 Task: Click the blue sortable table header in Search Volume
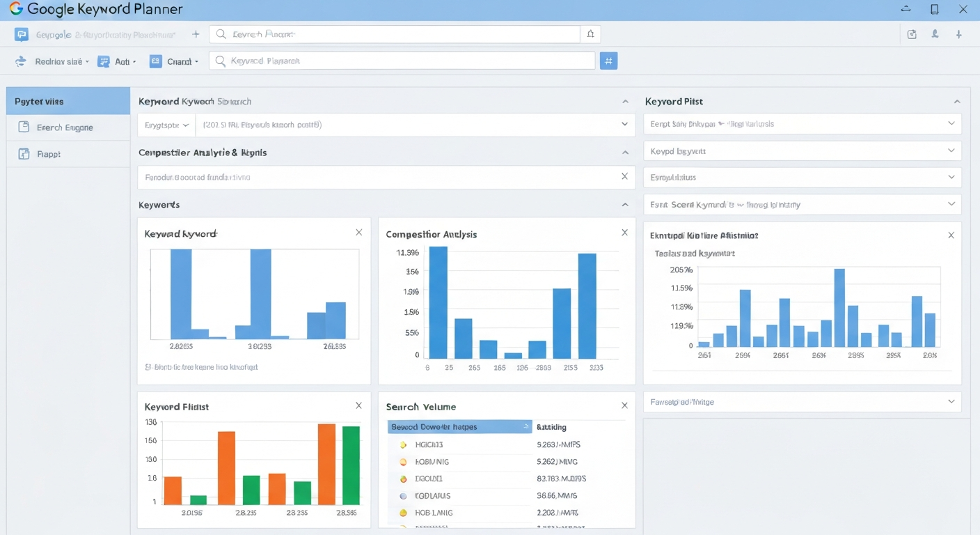pos(459,426)
